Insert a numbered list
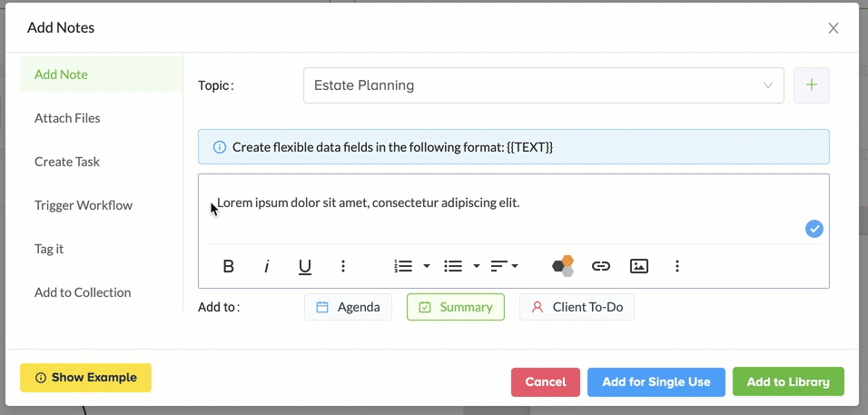 pyautogui.click(x=403, y=266)
